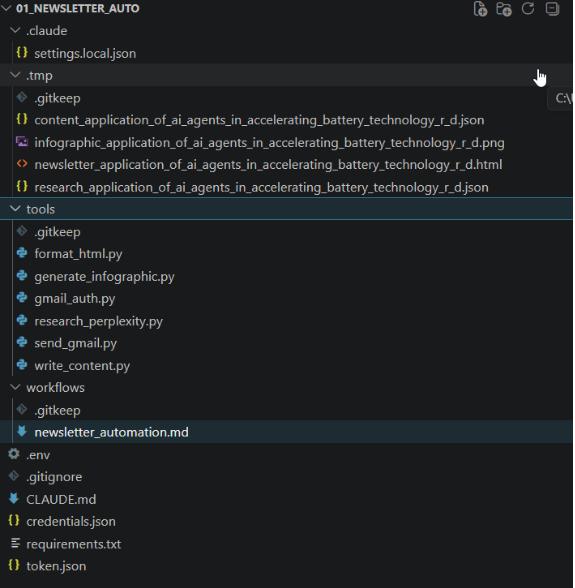Click the Python icon beside format_html.py

tap(22, 254)
